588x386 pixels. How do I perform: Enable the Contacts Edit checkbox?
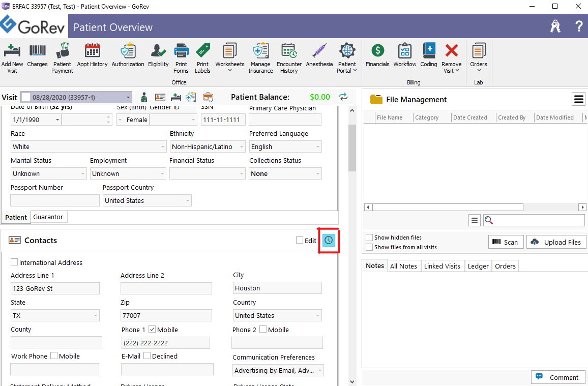pos(300,241)
